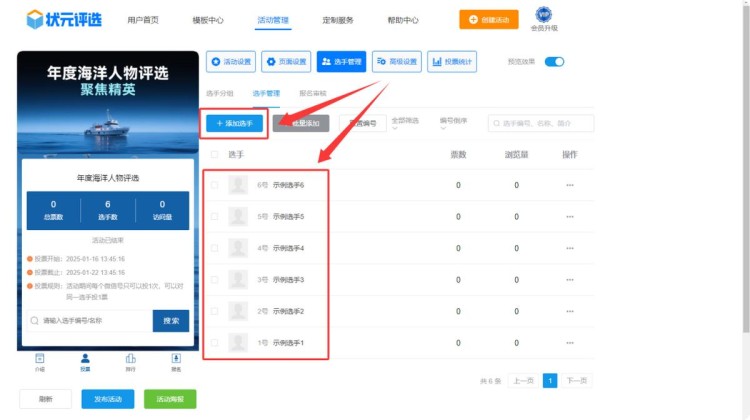750x420 pixels.
Task: Click the 选手编号、名称、简介 search field
Action: click(x=545, y=123)
